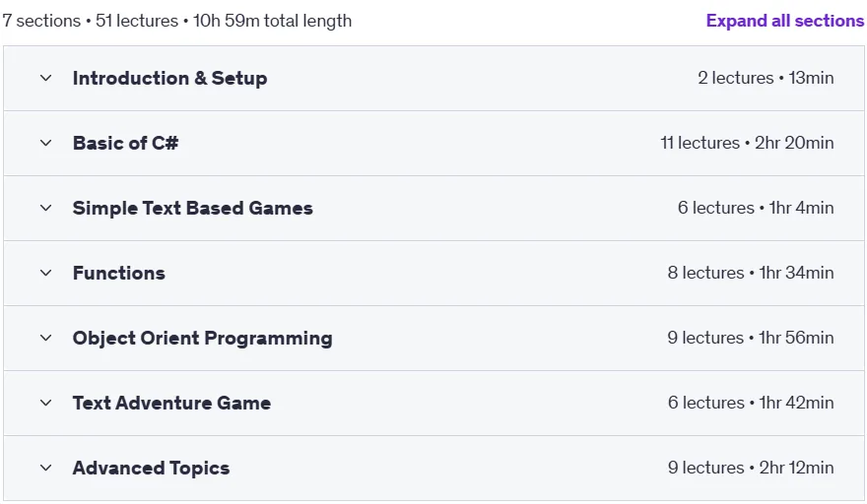
Task: Open Object Orient Programming chevron arrow
Action: coord(46,338)
